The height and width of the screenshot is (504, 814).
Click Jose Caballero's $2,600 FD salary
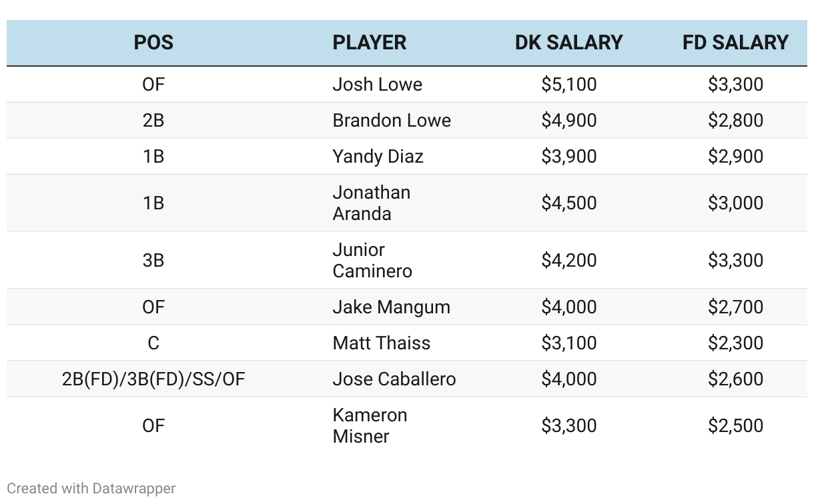pyautogui.click(x=735, y=379)
